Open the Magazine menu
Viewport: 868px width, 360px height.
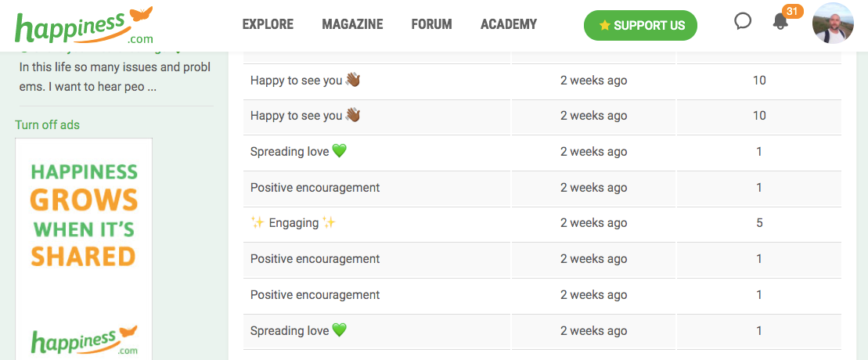click(x=352, y=24)
